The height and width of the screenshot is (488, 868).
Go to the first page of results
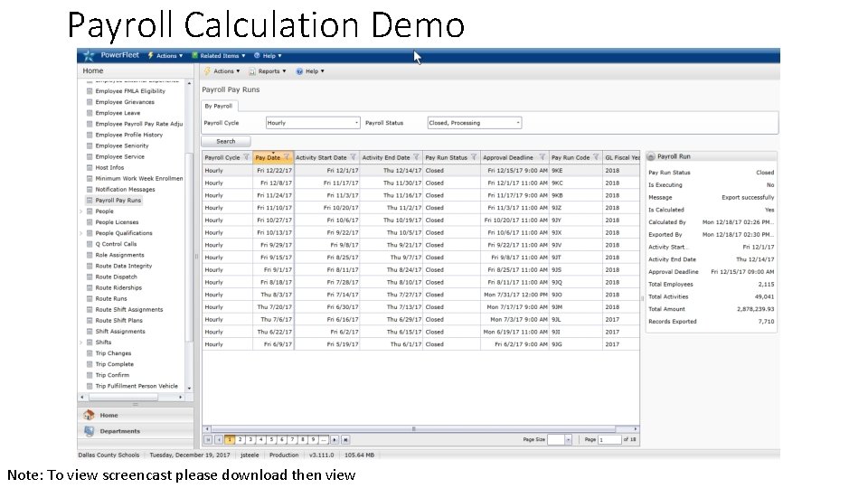(208, 440)
